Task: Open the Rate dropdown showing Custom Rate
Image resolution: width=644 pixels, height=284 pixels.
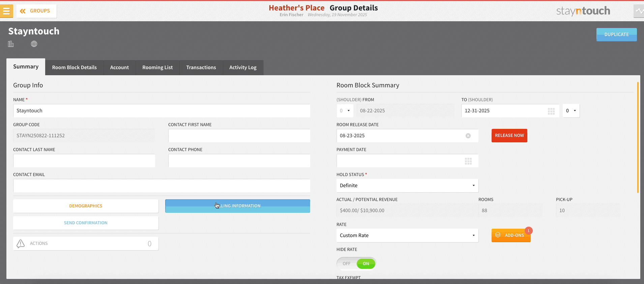Action: 407,235
